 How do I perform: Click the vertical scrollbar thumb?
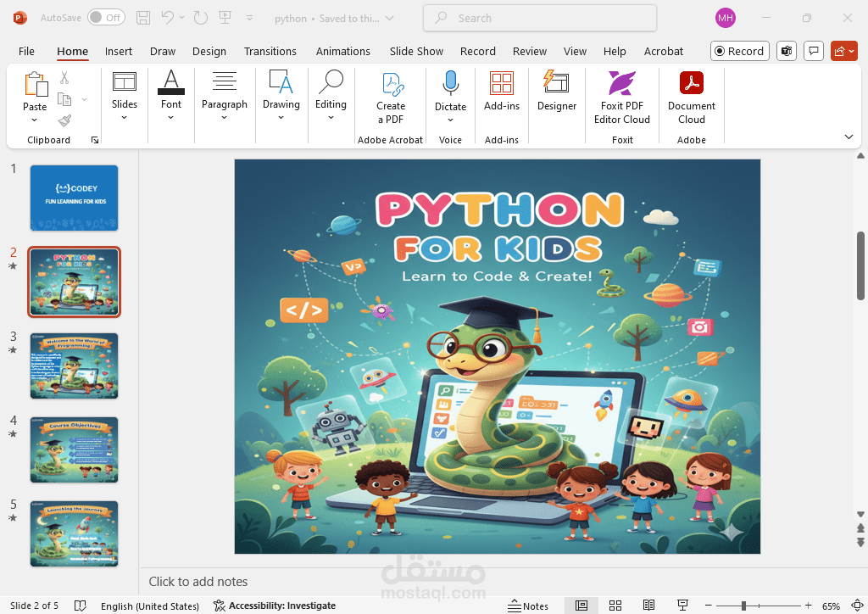pos(860,265)
